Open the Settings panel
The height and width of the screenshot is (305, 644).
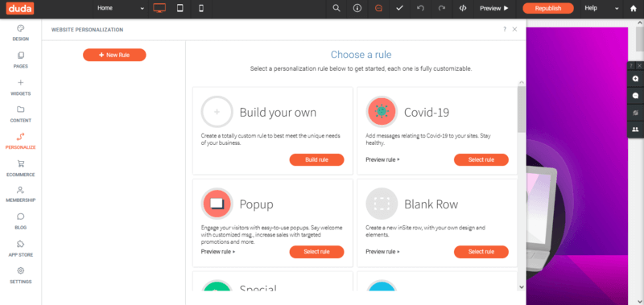pyautogui.click(x=21, y=276)
